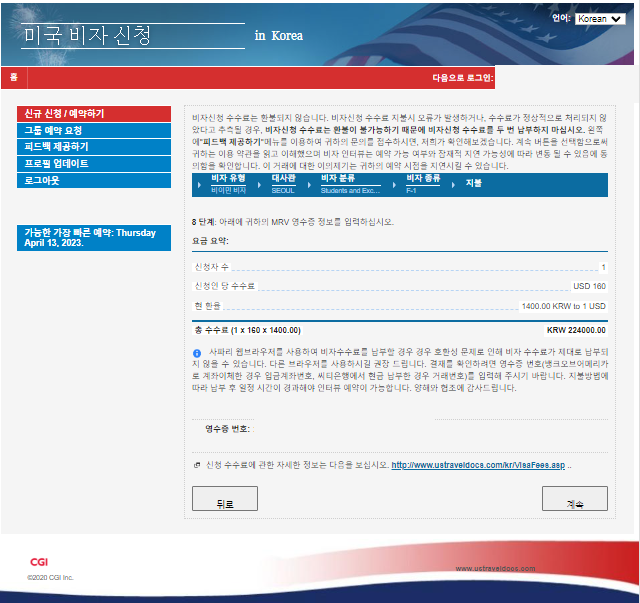Select 로그아웃 to sign out
Image resolution: width=640 pixels, height=603 pixels.
click(x=94, y=180)
